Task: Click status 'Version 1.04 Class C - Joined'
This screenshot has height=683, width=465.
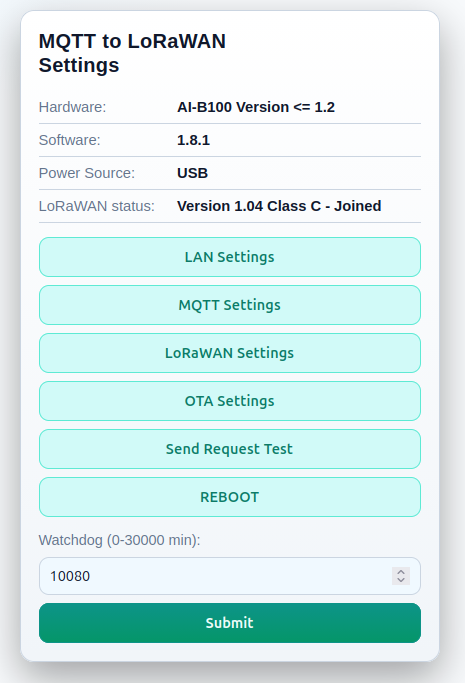Action: pos(279,206)
